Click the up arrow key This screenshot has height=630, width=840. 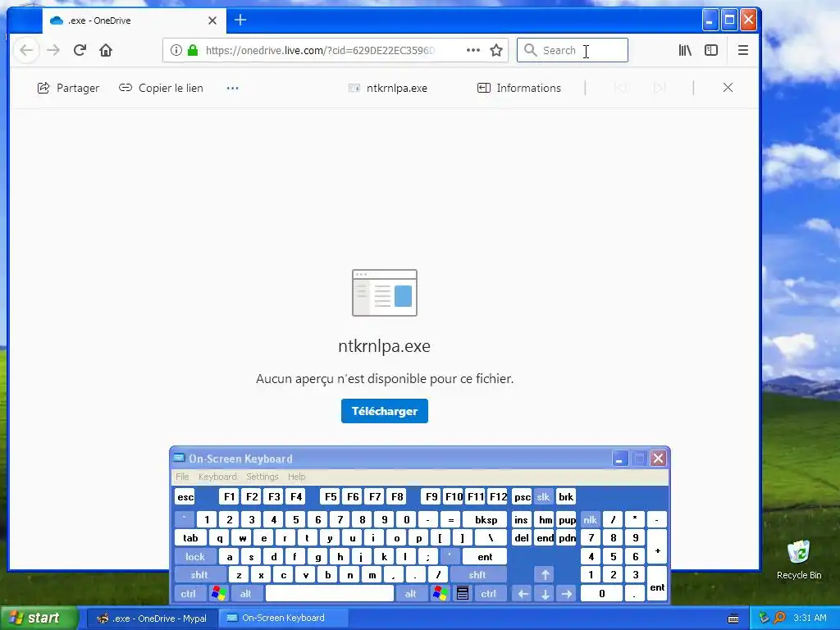pos(545,575)
